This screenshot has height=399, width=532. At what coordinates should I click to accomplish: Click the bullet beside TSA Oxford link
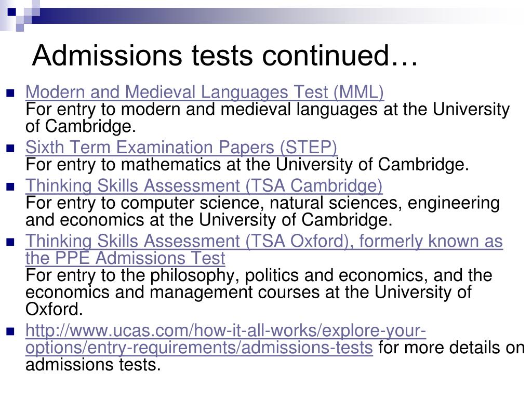10,242
